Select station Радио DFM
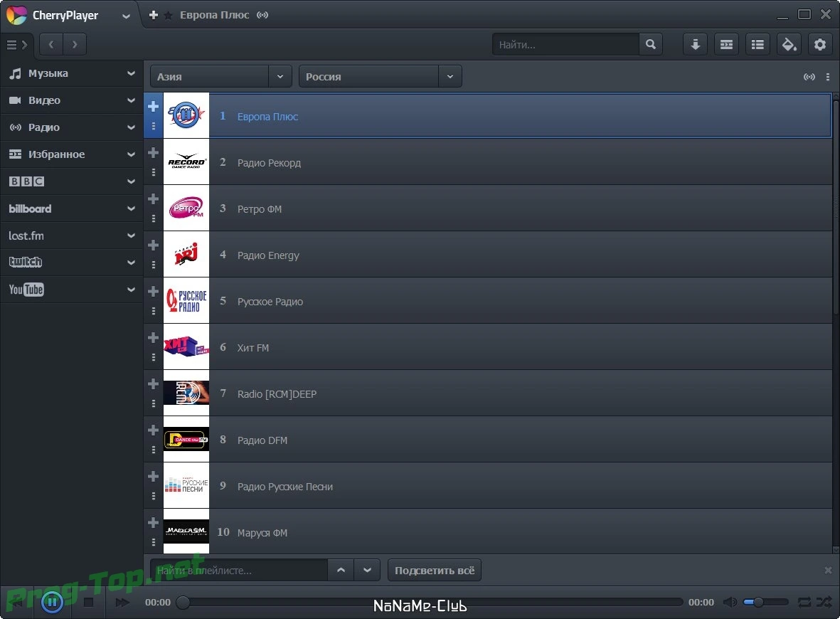Image resolution: width=840 pixels, height=619 pixels. pyautogui.click(x=488, y=440)
